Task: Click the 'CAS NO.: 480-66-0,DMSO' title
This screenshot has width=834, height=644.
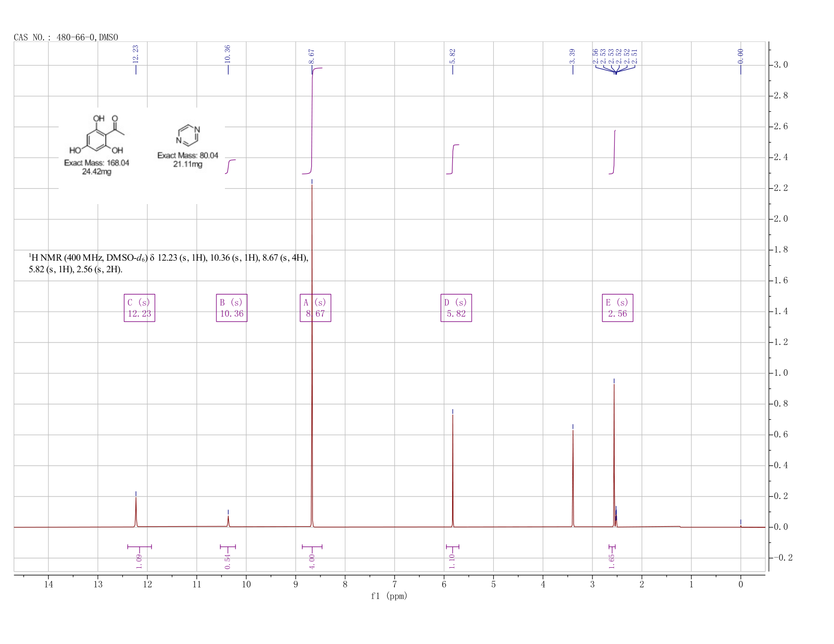Action: click(66, 37)
